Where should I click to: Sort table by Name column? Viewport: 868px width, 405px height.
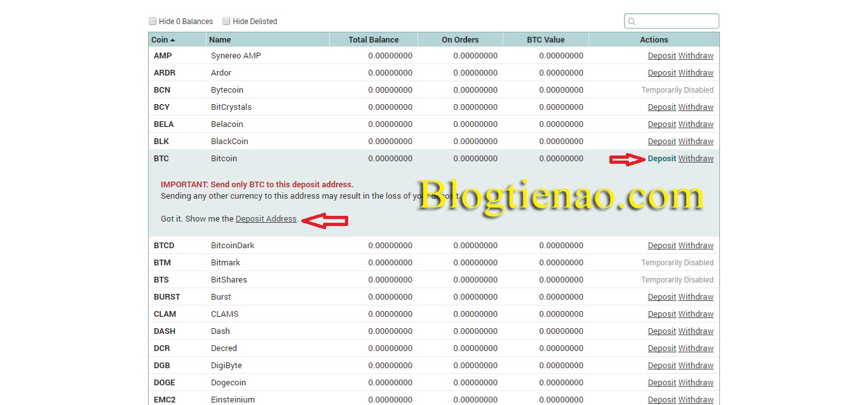click(x=220, y=39)
